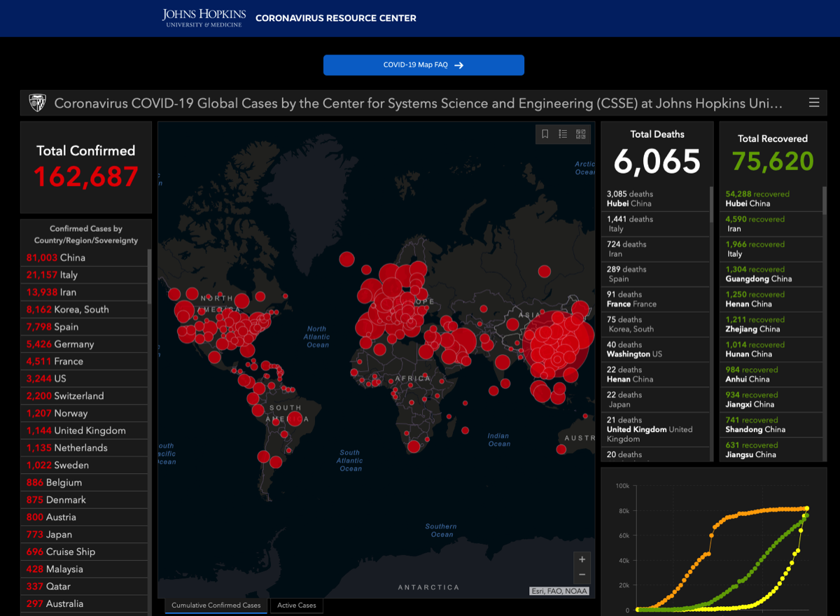Viewport: 840px width, 616px height.
Task: Click the Johns Hopkins shield logo in title bar
Action: [x=37, y=103]
